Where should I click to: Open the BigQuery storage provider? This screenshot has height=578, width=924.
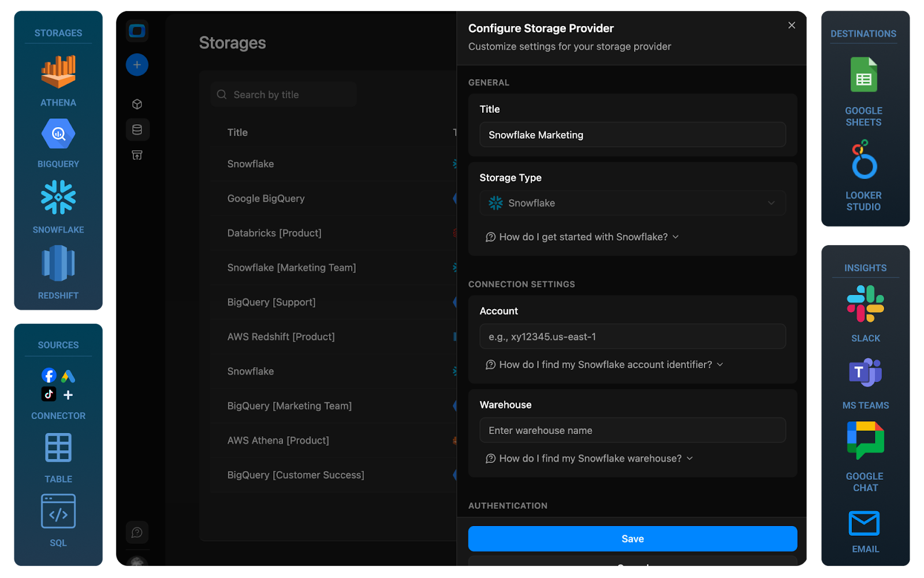58,134
